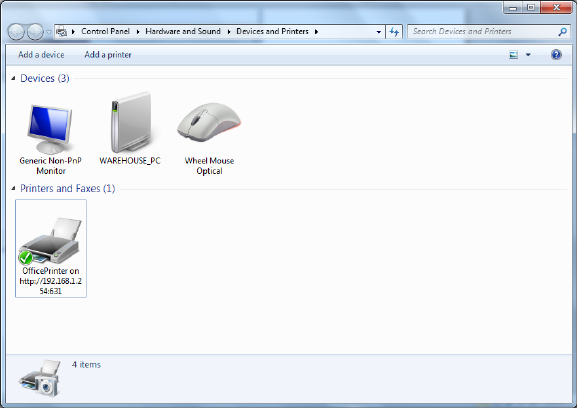
Task: Click the Back navigation arrow
Action: [x=16, y=32]
